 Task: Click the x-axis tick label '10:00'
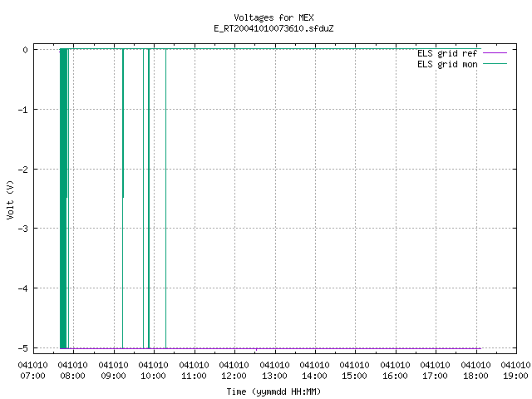click(153, 376)
